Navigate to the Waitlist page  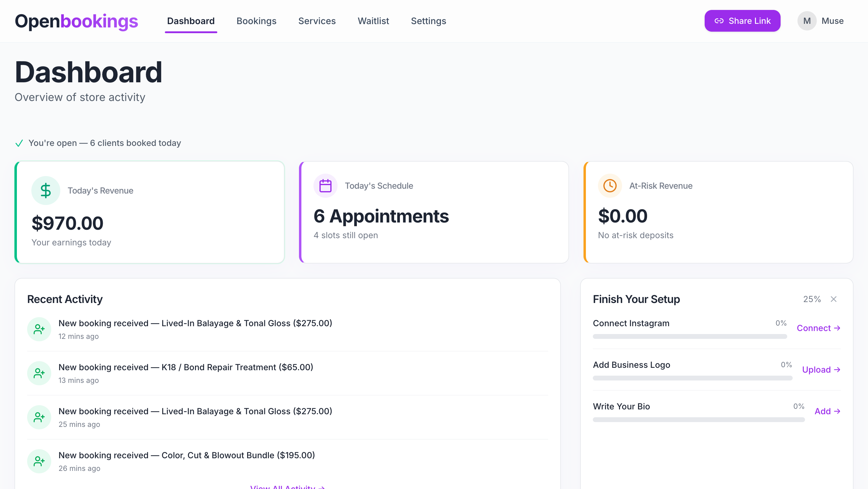coord(373,21)
